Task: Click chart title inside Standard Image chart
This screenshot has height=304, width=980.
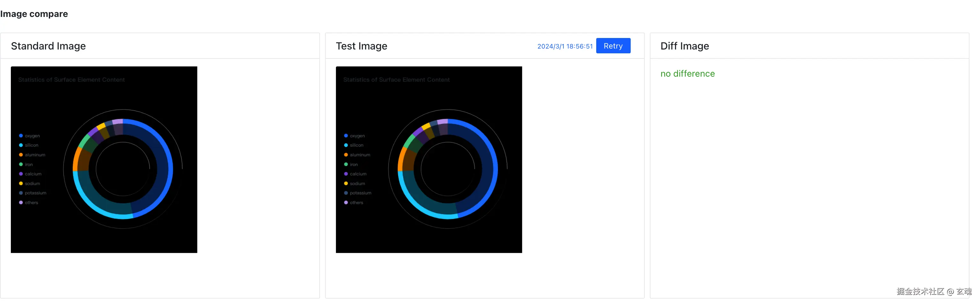Action: [x=71, y=80]
